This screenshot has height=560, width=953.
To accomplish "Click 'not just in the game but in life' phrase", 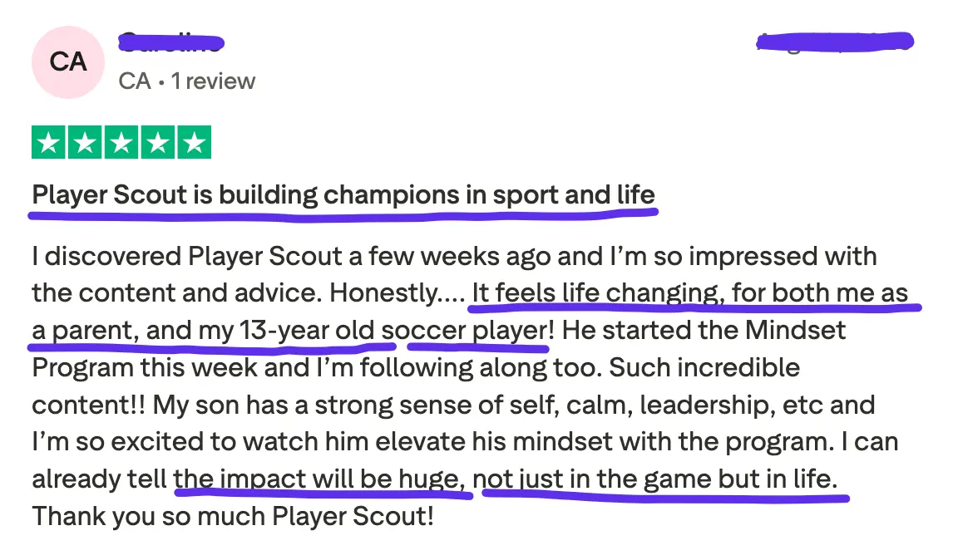I will tap(655, 480).
